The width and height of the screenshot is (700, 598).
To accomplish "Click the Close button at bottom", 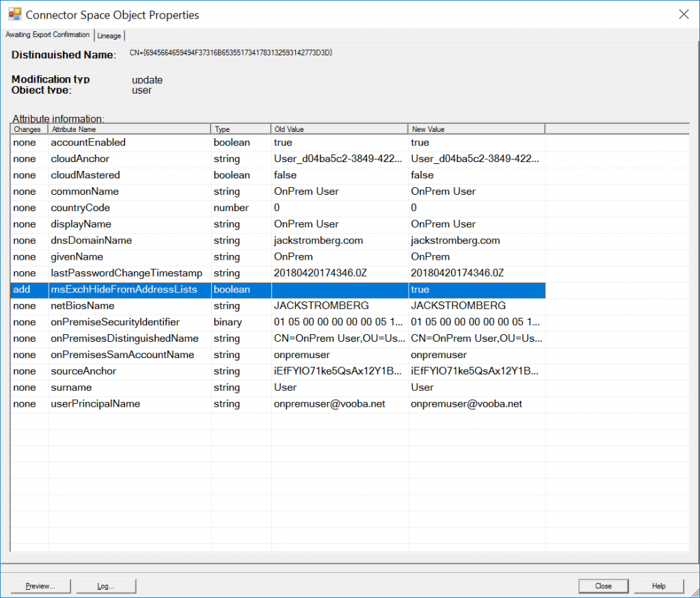I will point(603,586).
